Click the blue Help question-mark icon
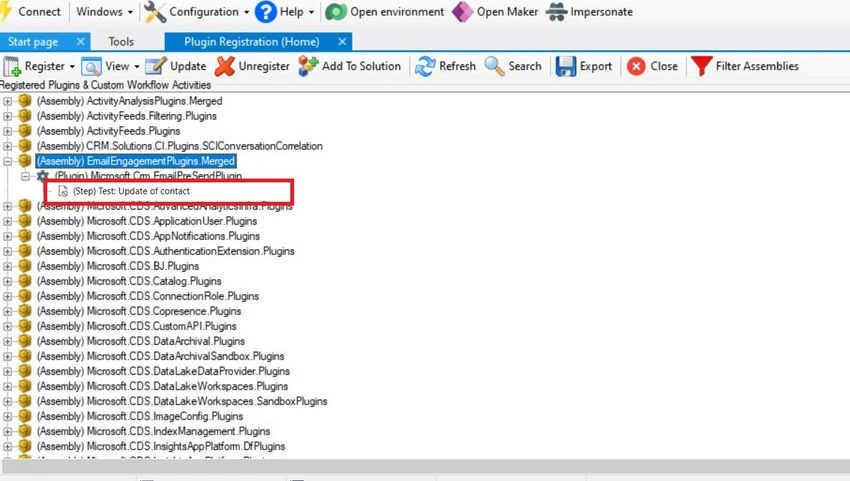850x481 pixels. 266,12
